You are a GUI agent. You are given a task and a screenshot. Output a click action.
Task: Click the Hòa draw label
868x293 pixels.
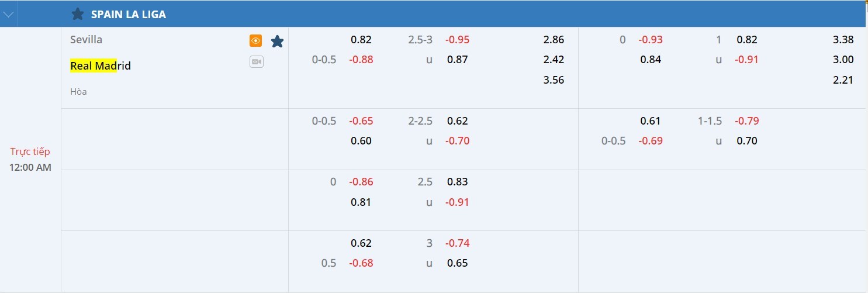click(78, 92)
